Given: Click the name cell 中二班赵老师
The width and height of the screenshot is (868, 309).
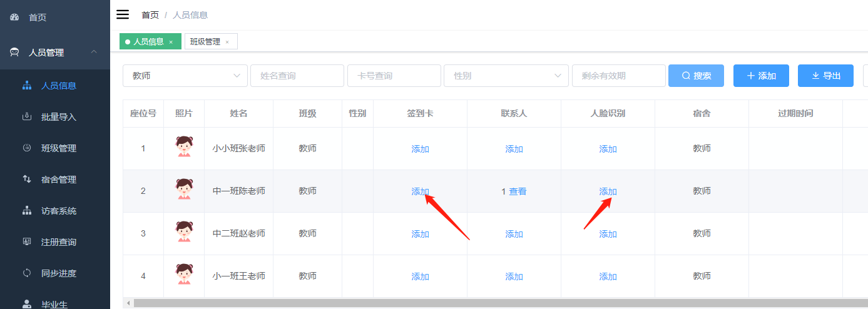Looking at the screenshot, I should tap(239, 233).
